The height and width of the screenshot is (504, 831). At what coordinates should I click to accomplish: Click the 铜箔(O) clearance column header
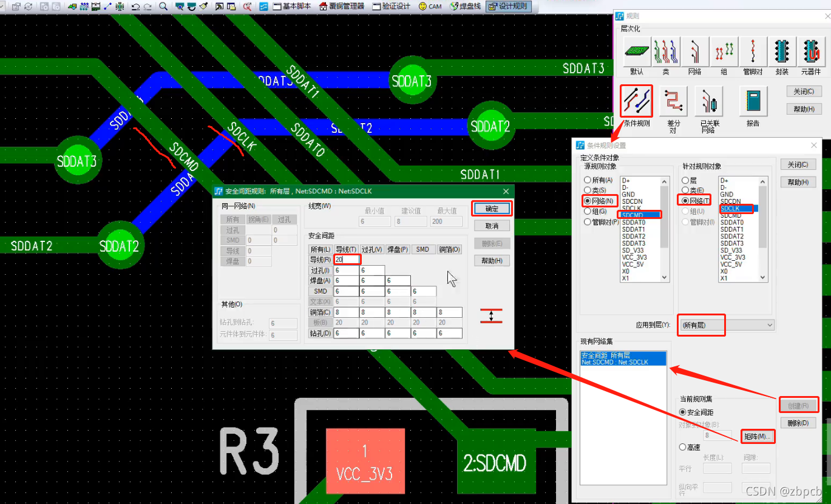point(449,249)
